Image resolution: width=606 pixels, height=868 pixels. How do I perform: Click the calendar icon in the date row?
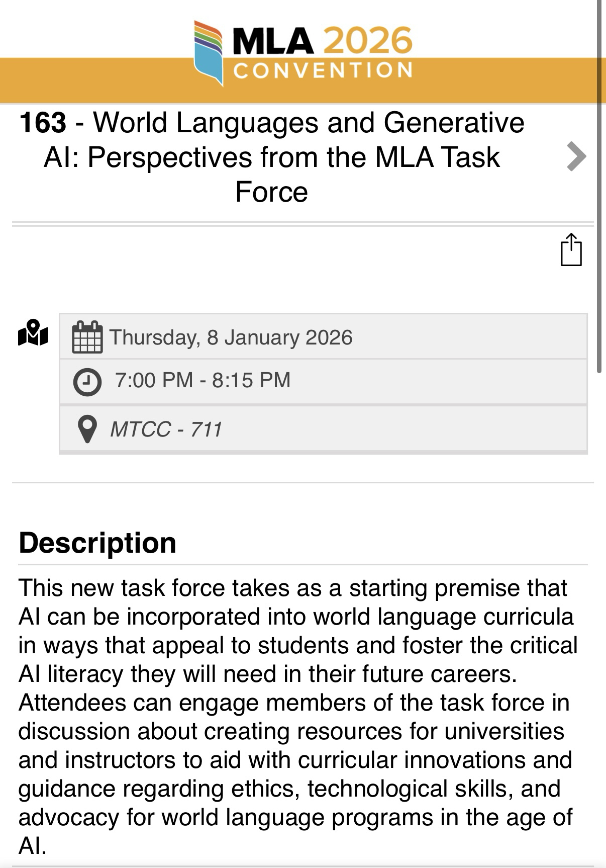87,337
